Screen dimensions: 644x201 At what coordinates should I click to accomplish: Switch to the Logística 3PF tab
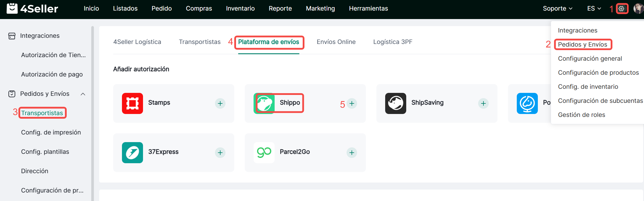tap(392, 42)
